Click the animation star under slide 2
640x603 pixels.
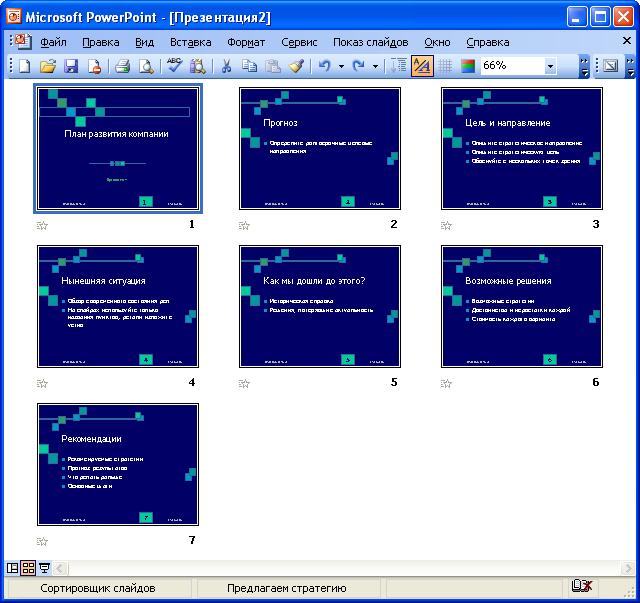[244, 225]
